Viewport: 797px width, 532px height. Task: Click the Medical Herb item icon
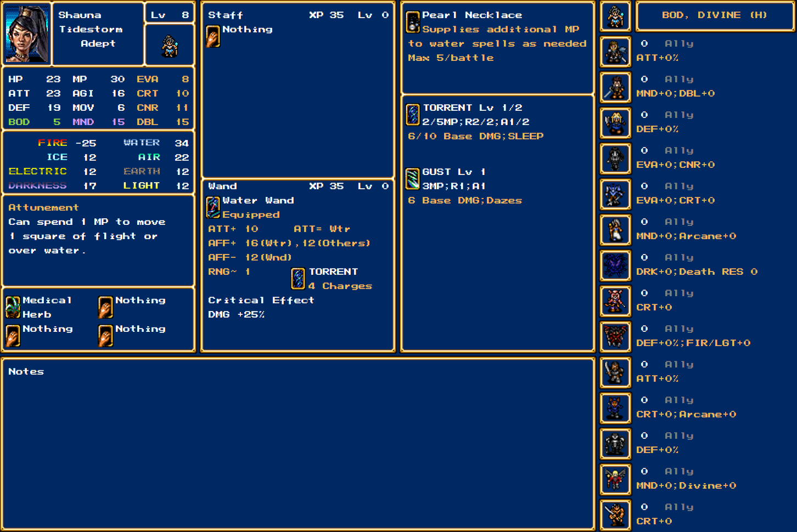click(13, 307)
